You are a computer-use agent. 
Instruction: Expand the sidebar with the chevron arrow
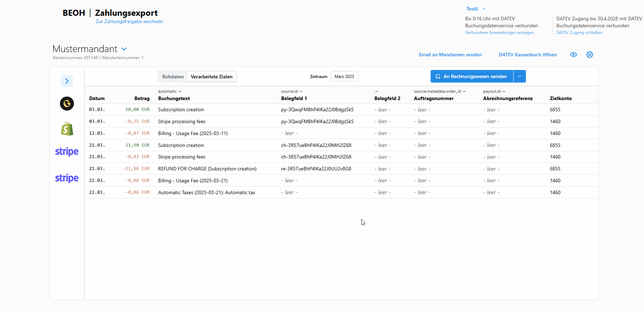click(67, 81)
